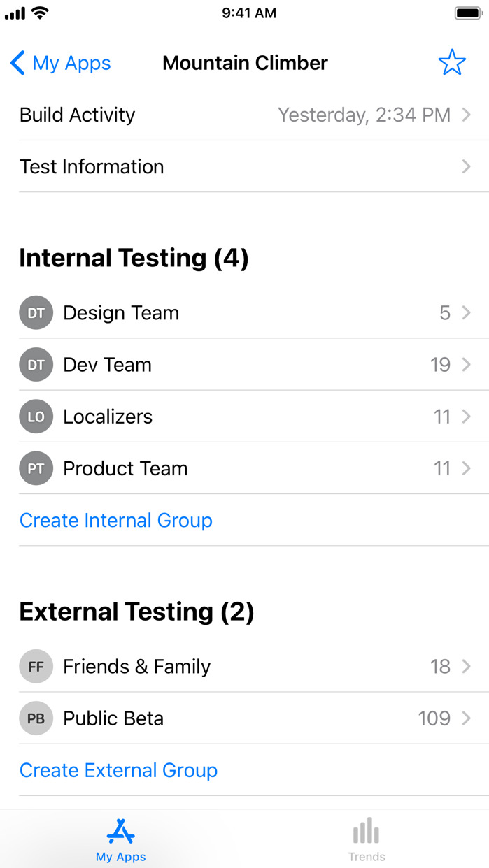Screen dimensions: 489x868
Task: Tap the Dev Team avatar icon
Action: (36, 365)
